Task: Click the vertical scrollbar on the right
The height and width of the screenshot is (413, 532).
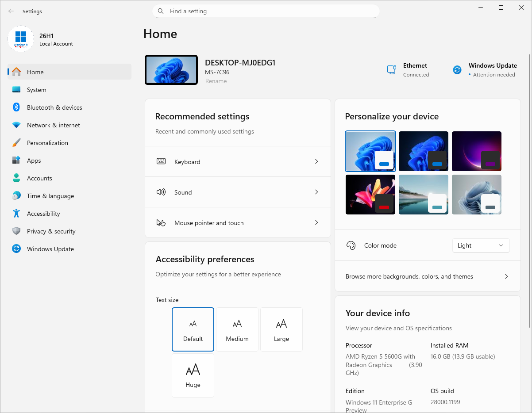Action: tap(530, 191)
